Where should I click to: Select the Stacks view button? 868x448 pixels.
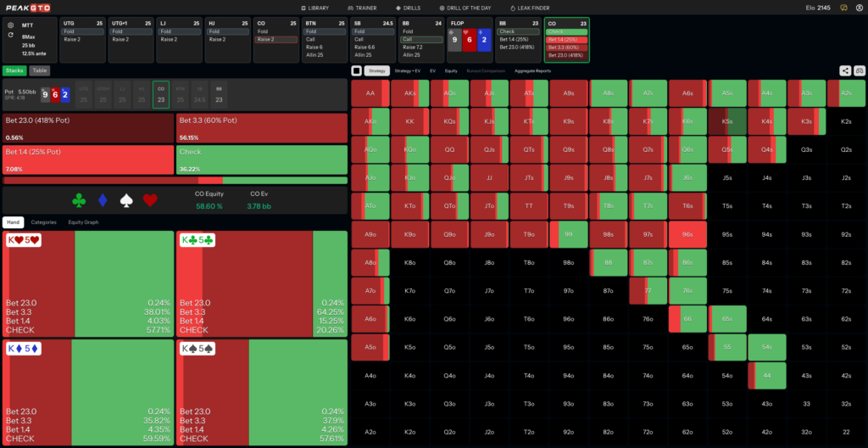pos(14,70)
